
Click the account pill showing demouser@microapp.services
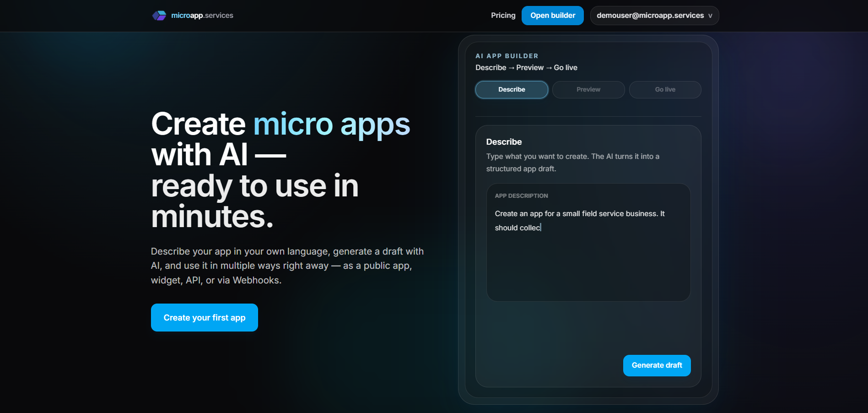tap(654, 15)
